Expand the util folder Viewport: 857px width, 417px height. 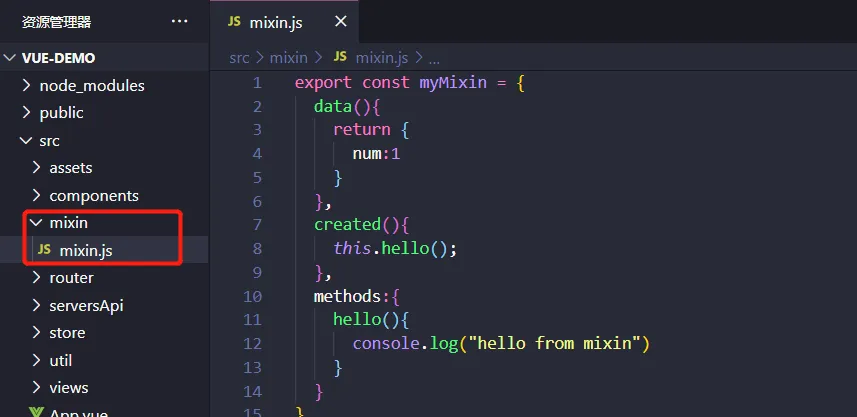coord(37,360)
